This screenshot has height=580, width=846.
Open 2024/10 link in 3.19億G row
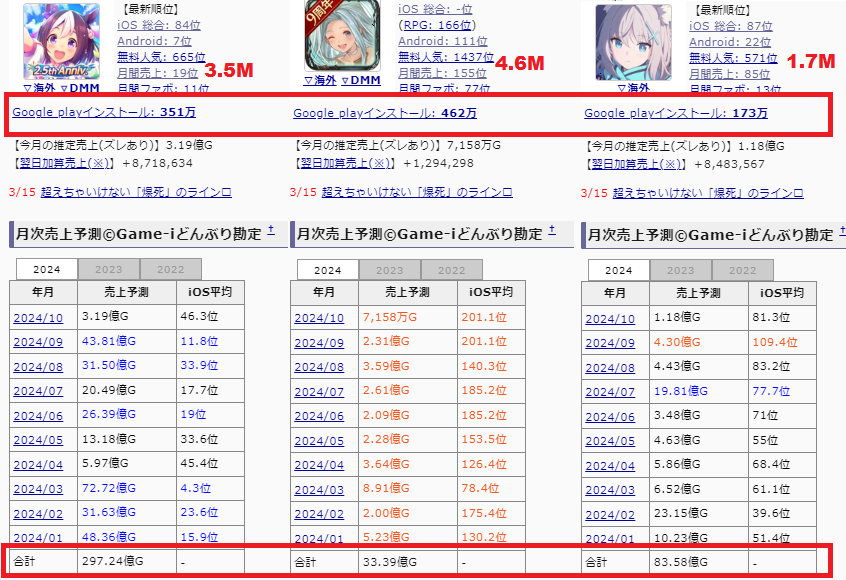[38, 318]
